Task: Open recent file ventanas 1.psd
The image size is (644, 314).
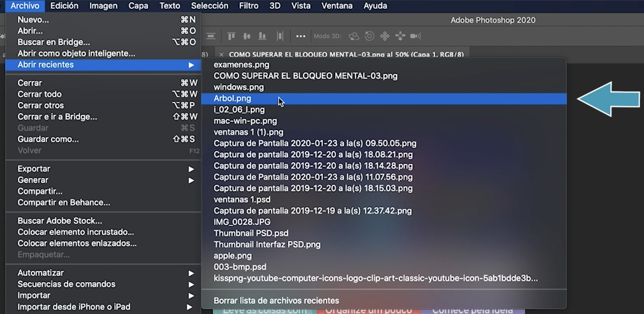Action: [384, 200]
